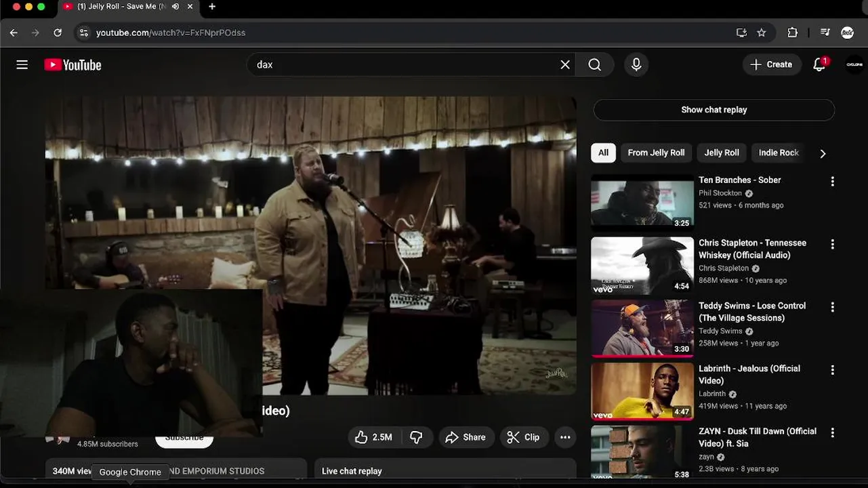The height and width of the screenshot is (488, 868).
Task: Open Teddy Swims Lose Control thumbnail
Action: tap(642, 329)
